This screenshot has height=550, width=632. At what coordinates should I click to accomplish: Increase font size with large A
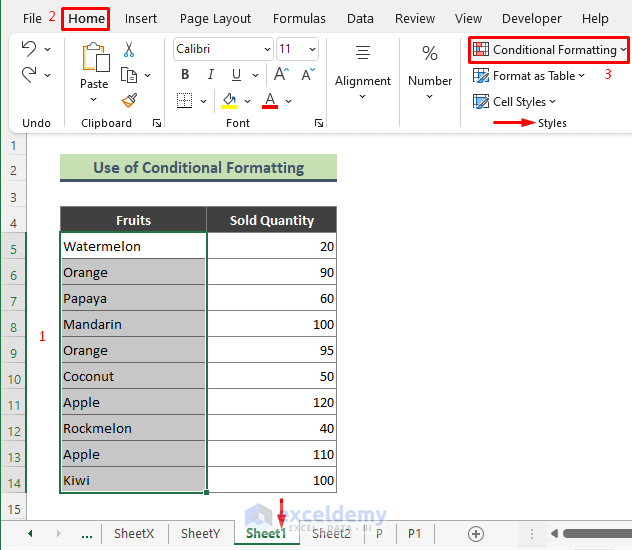pos(281,75)
